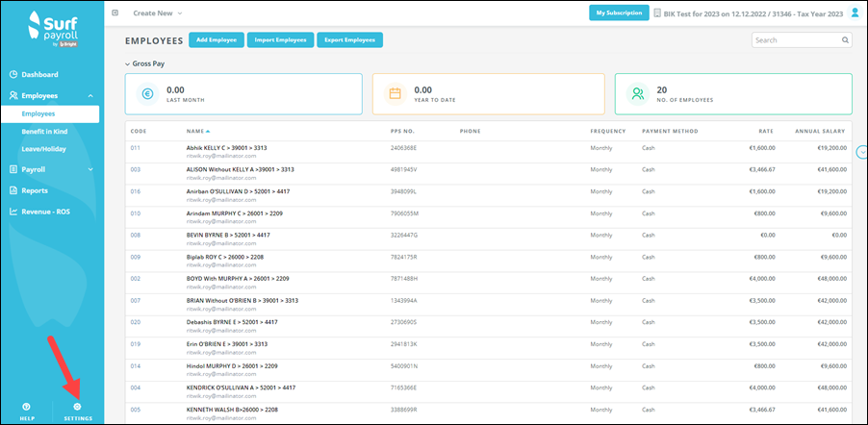Screen dimensions: 868x425
Task: Select Abhik KELLY C employee name
Action: click(x=227, y=148)
